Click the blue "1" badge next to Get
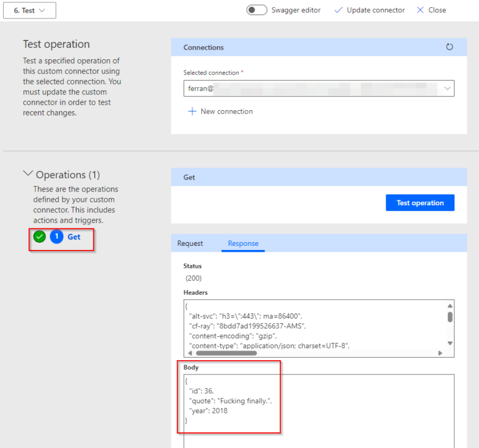 [56, 236]
